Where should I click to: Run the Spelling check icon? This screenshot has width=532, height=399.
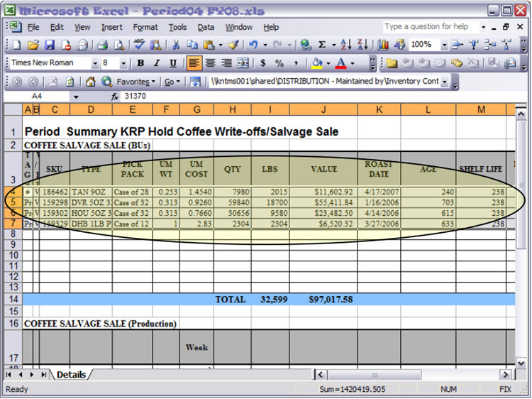click(139, 45)
